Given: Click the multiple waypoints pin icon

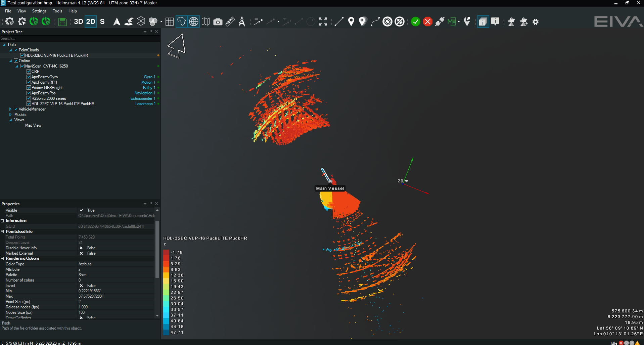Looking at the screenshot, I should (363, 22).
